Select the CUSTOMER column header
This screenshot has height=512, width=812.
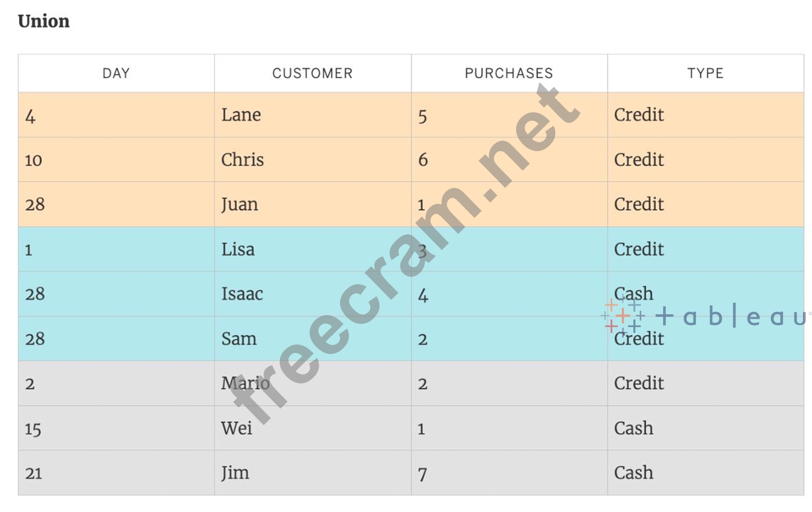pos(312,73)
